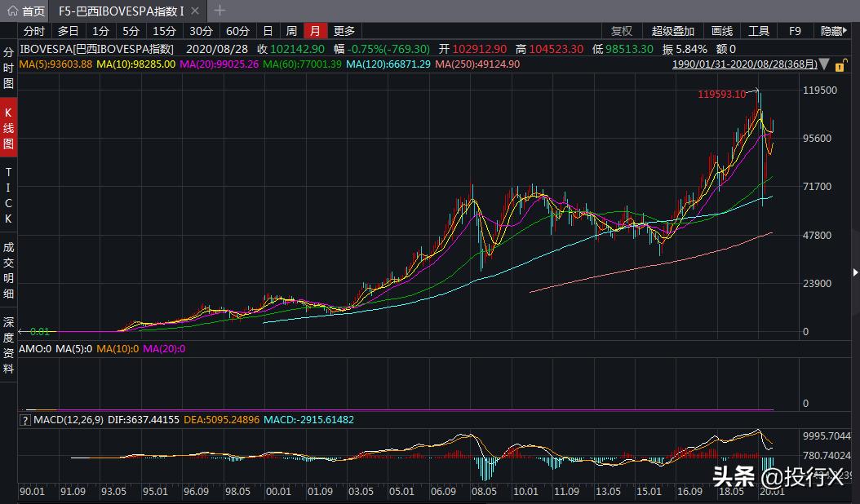Open the home page via the 首页 icon
This screenshot has width=860, height=504.
pos(24,11)
